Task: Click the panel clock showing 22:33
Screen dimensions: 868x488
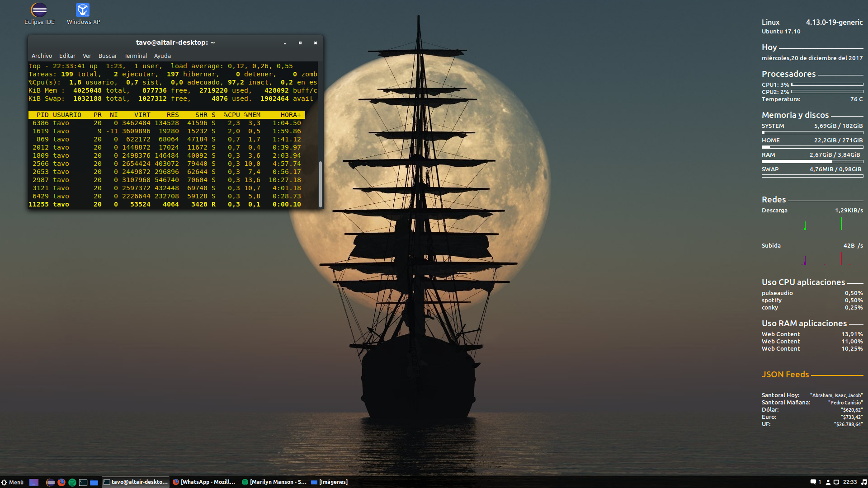Action: pyautogui.click(x=850, y=482)
